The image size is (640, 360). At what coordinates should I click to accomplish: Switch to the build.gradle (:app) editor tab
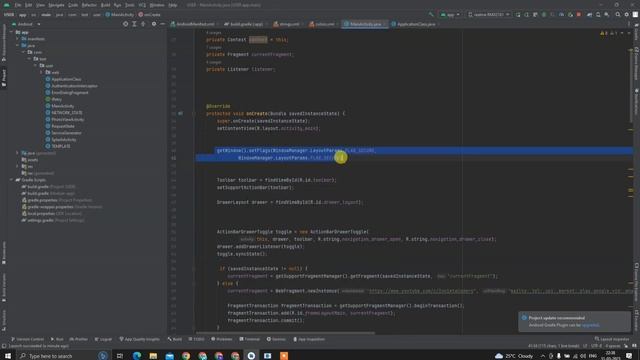pos(245,24)
